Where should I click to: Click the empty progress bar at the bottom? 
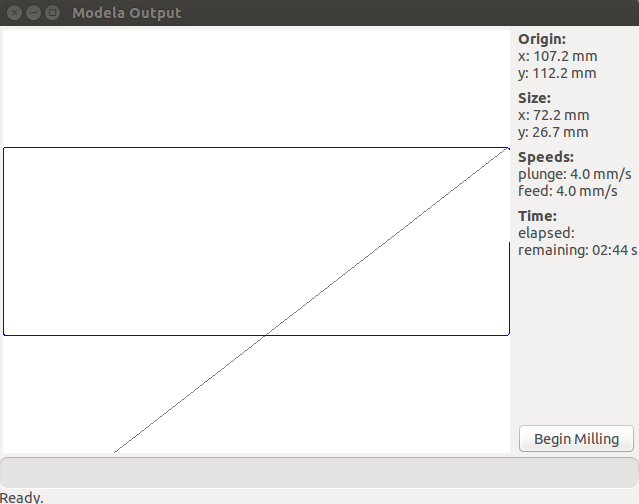pos(319,472)
